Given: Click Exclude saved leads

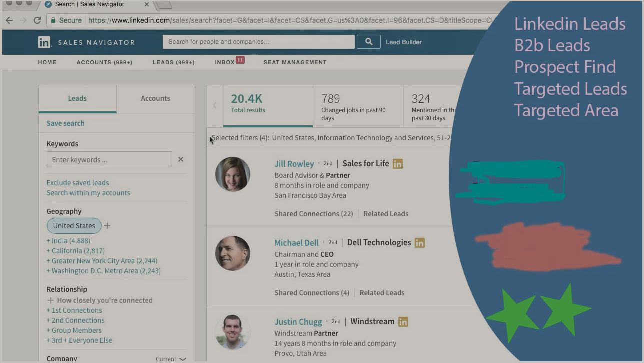Looking at the screenshot, I should tap(77, 182).
